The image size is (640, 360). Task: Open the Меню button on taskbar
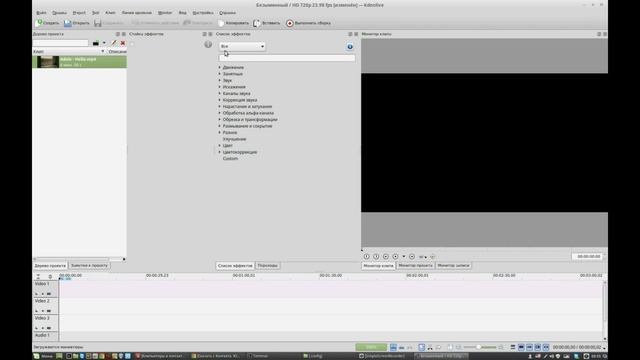pyautogui.click(x=43, y=356)
